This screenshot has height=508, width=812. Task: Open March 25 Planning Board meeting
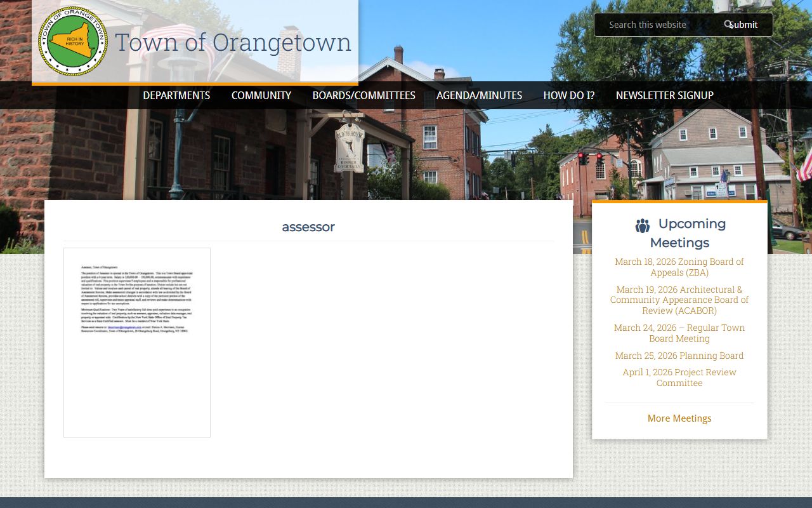[679, 356]
